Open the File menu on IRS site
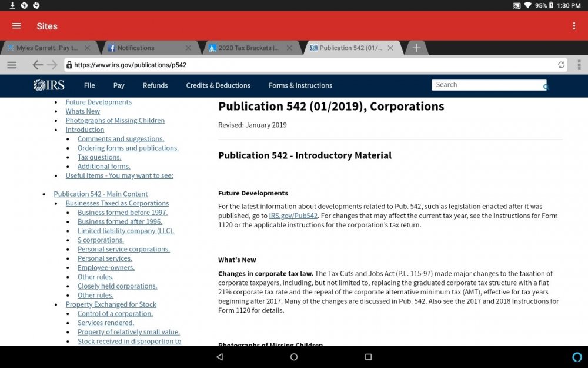Image resolution: width=588 pixels, height=368 pixels. pos(89,85)
